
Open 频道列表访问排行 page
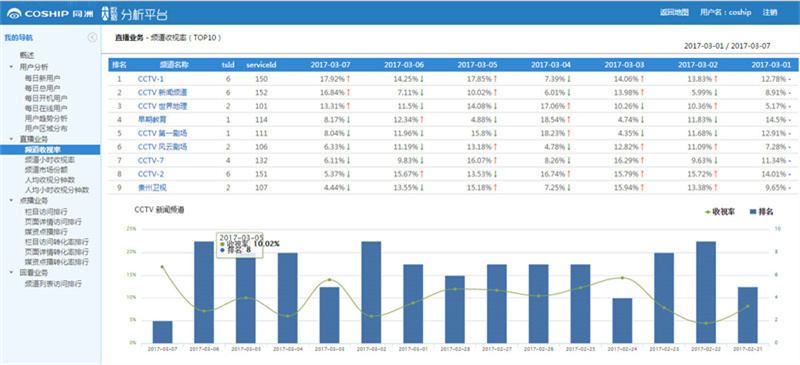tap(53, 283)
